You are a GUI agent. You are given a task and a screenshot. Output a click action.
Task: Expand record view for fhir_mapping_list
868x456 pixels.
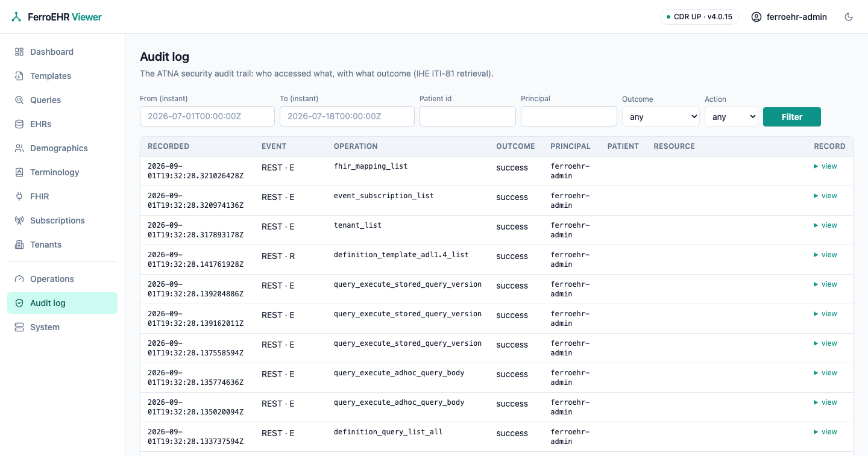click(x=825, y=166)
